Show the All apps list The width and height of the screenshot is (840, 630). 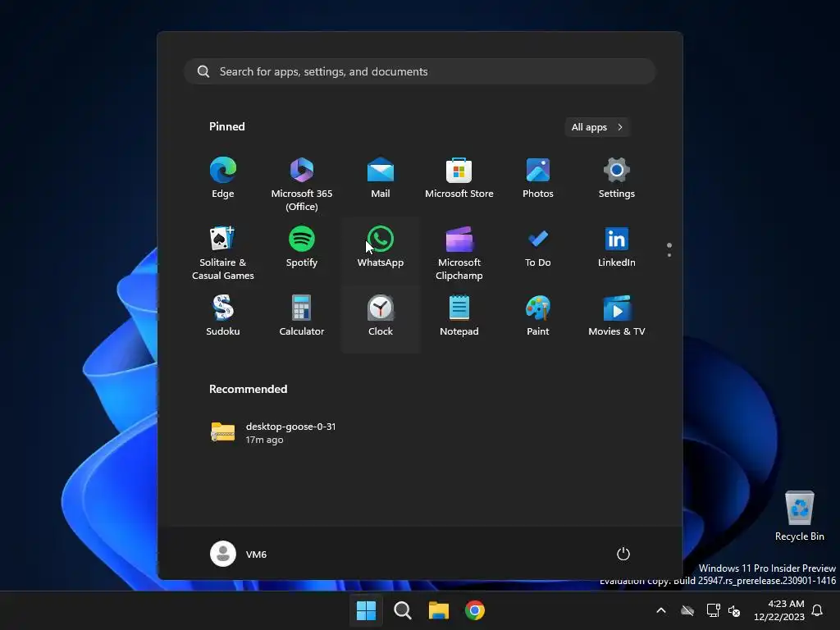597,127
